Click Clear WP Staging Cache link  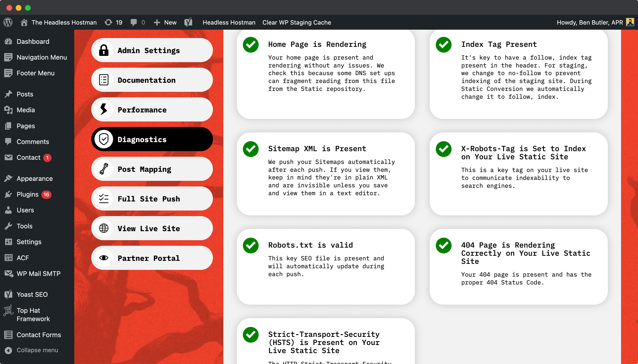coord(297,22)
